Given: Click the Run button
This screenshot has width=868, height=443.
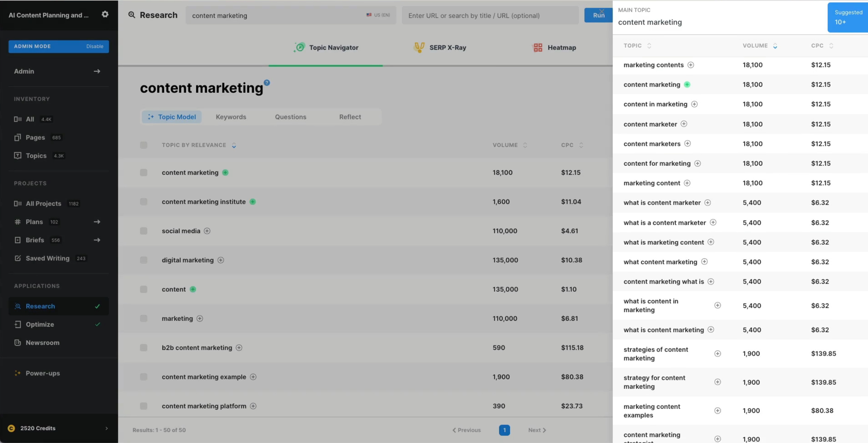Looking at the screenshot, I should click(599, 15).
